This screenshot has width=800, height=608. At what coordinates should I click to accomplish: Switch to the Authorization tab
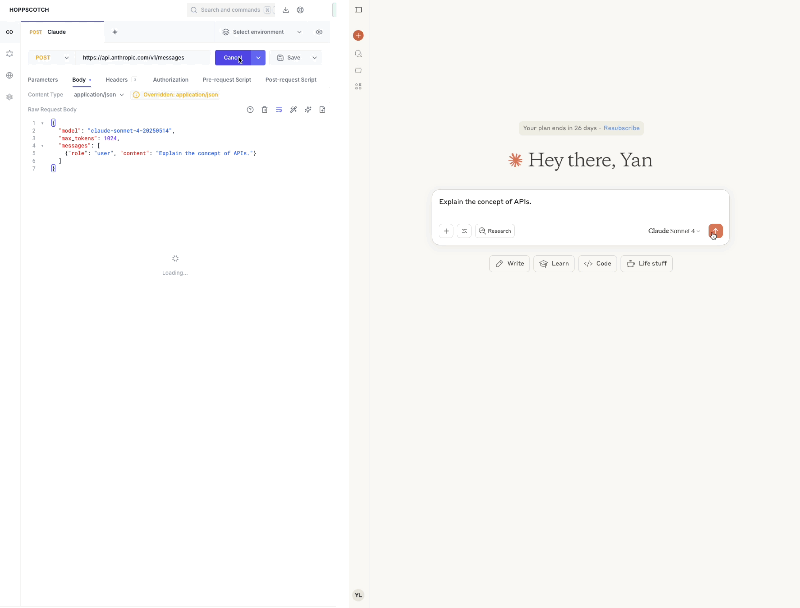(x=170, y=79)
